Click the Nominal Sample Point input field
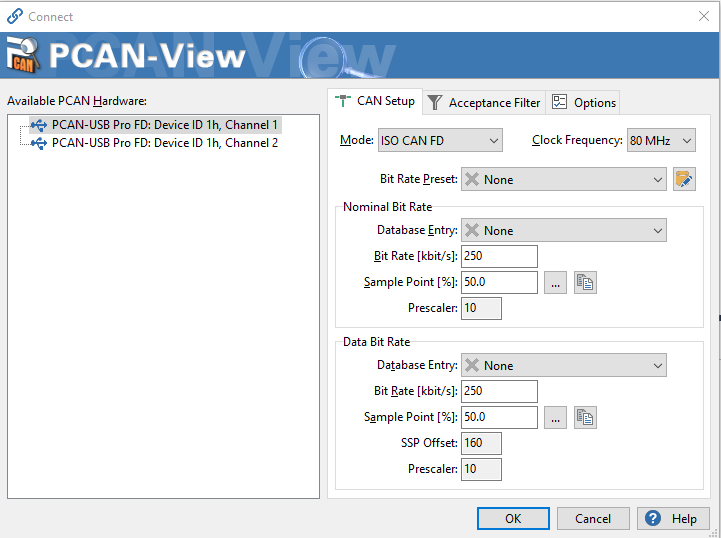This screenshot has height=538, width=721. click(499, 282)
